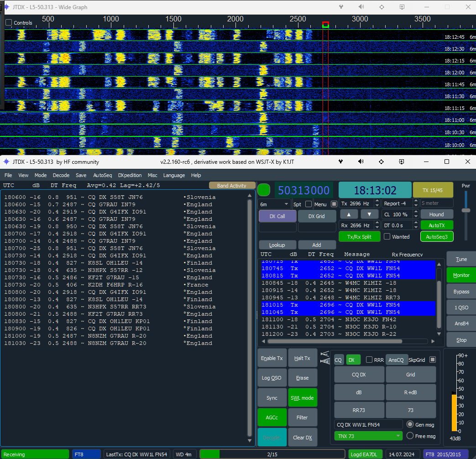Click the pin icon in JTDX main title bar
The width and height of the screenshot is (476, 459).
[340, 162]
